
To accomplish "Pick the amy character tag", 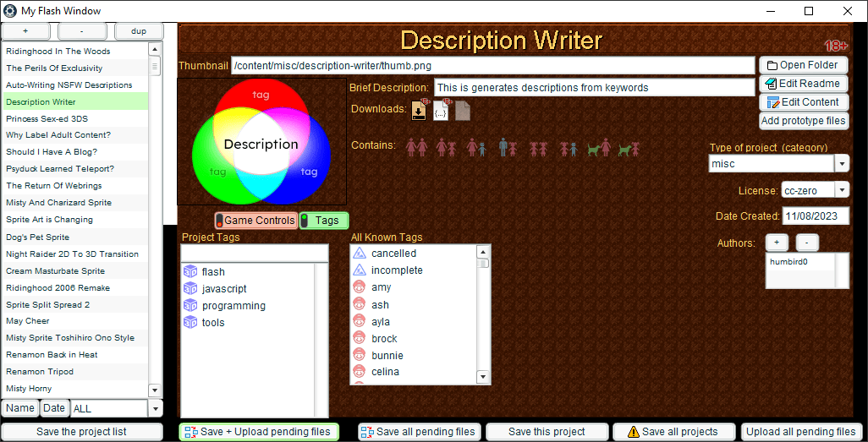I will (414, 287).
